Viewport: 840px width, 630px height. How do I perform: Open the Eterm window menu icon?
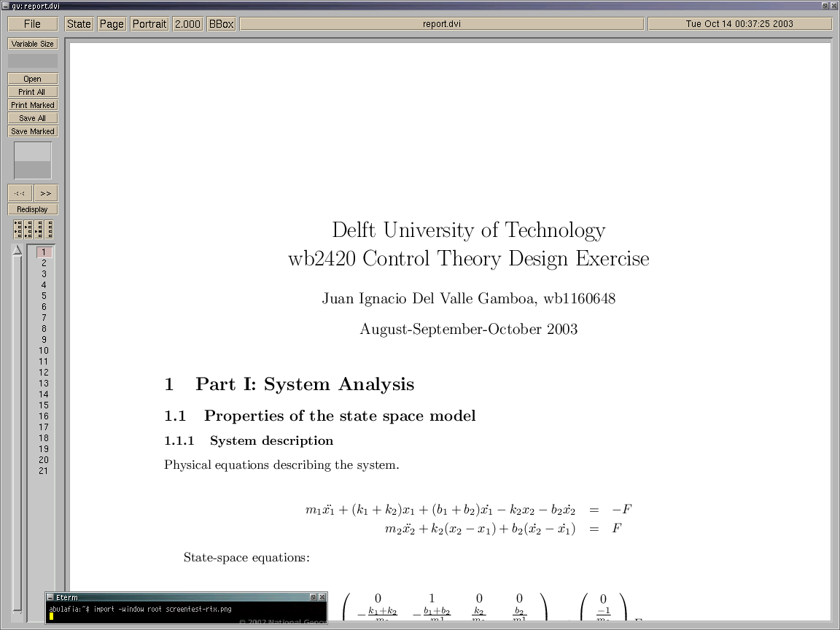[50, 596]
